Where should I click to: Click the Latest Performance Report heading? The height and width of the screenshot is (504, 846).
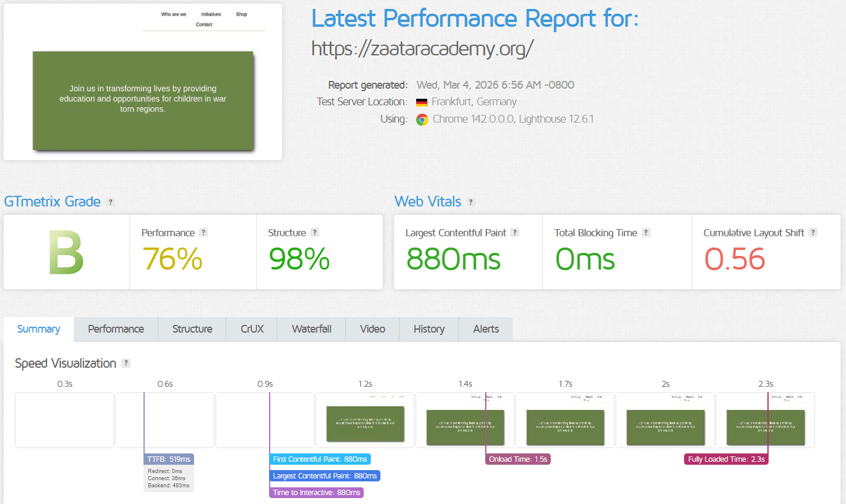(475, 19)
